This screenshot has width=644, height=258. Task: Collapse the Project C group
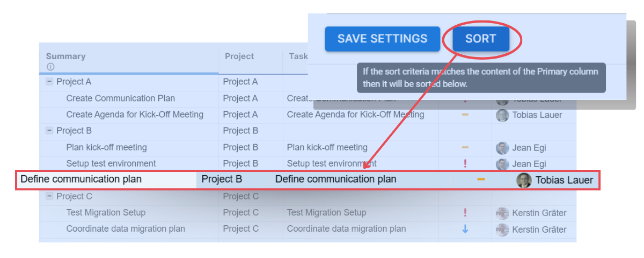coord(49,196)
